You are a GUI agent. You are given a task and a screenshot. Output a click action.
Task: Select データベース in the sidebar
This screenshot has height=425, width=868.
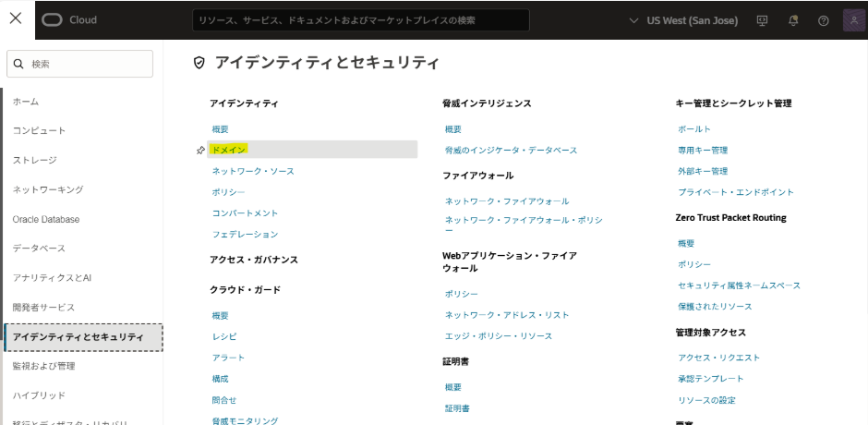tap(40, 249)
